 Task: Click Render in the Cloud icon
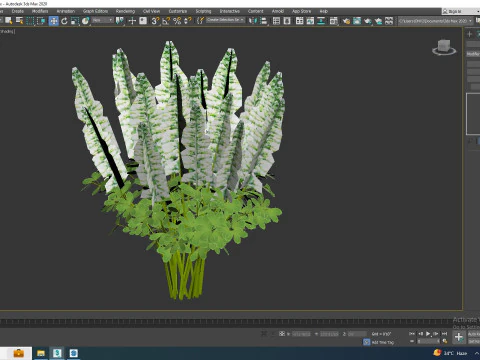(378, 21)
